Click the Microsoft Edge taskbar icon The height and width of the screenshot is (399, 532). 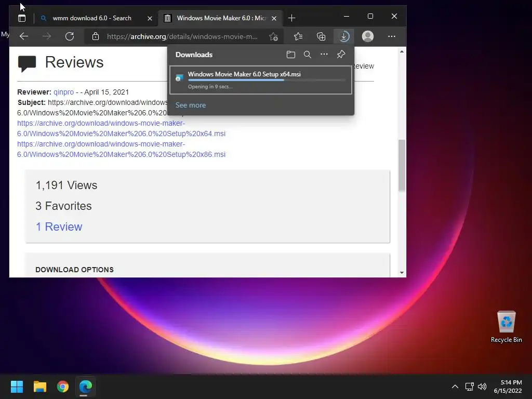(x=86, y=387)
